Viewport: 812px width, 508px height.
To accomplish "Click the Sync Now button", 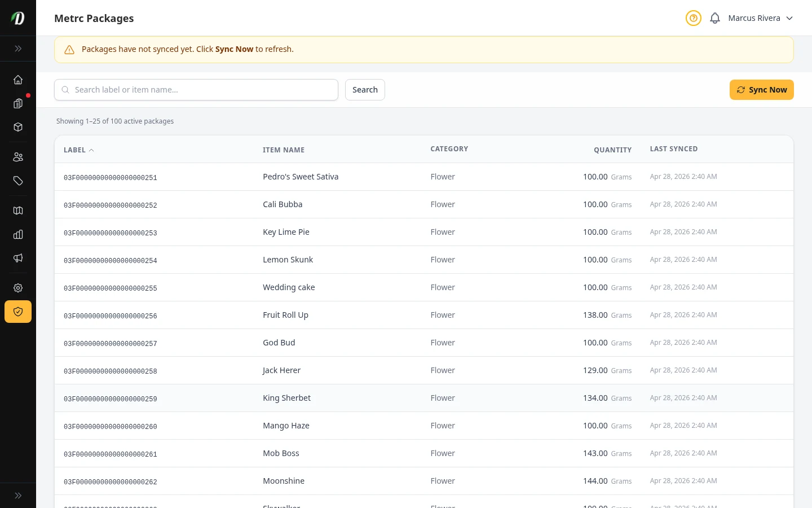I will [762, 90].
